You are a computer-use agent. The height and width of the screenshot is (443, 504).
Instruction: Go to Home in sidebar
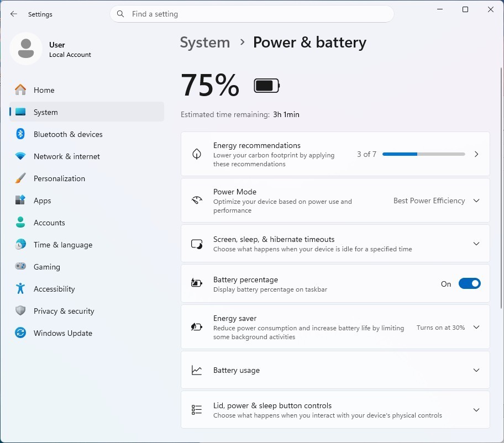click(87, 89)
